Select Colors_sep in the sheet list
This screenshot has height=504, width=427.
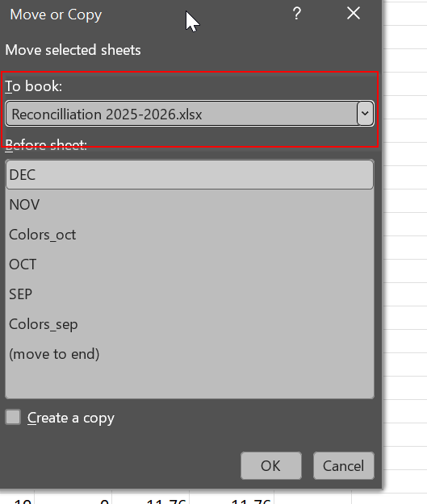190,324
